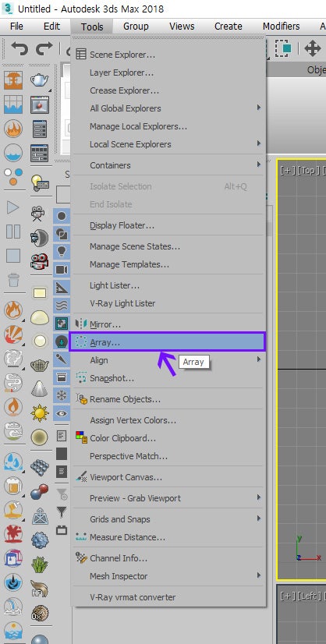
Task: Open the Modifiers menu
Action: (x=282, y=27)
